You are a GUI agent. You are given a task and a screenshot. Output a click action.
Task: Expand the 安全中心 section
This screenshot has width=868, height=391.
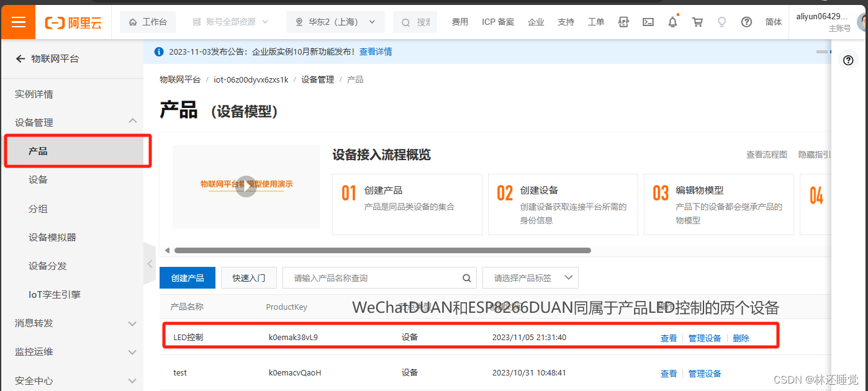(x=132, y=380)
